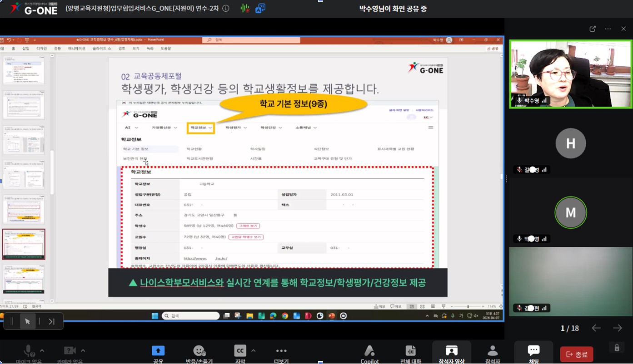Viewport: 633px width, 364px height.
Task: Click the meeting info icon beside the title
Action: pos(225,8)
